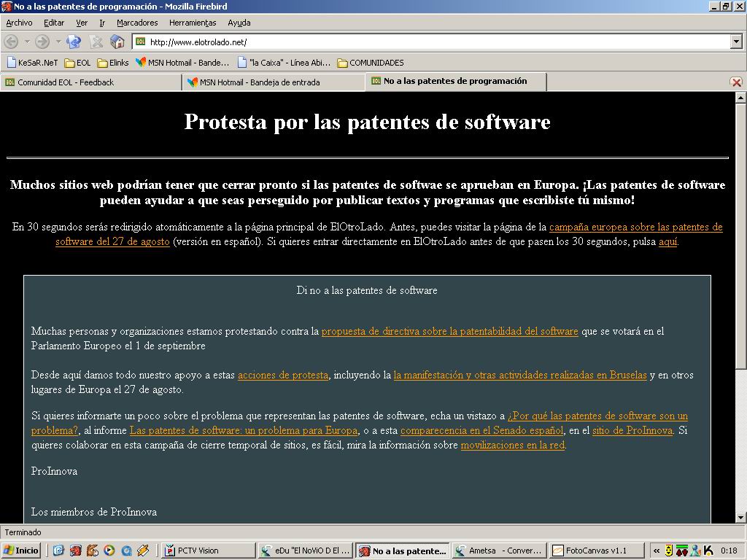This screenshot has width=747, height=560.
Task: Open the manifestación y actividades en Bruselas link
Action: pos(520,376)
